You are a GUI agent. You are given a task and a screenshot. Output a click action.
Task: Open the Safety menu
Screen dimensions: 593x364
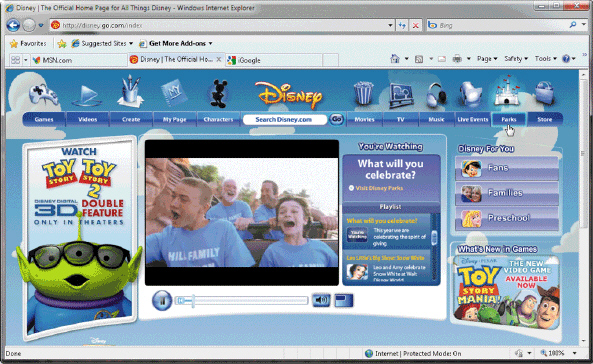[x=516, y=59]
